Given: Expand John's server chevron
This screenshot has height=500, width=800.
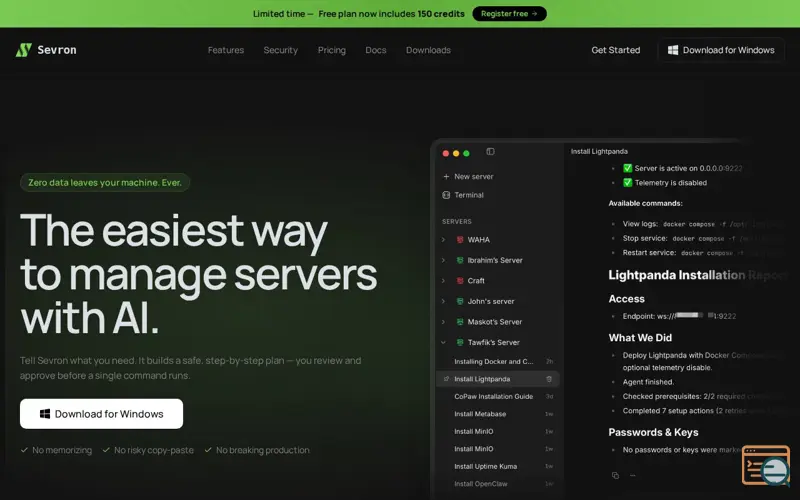Looking at the screenshot, I should (x=443, y=301).
